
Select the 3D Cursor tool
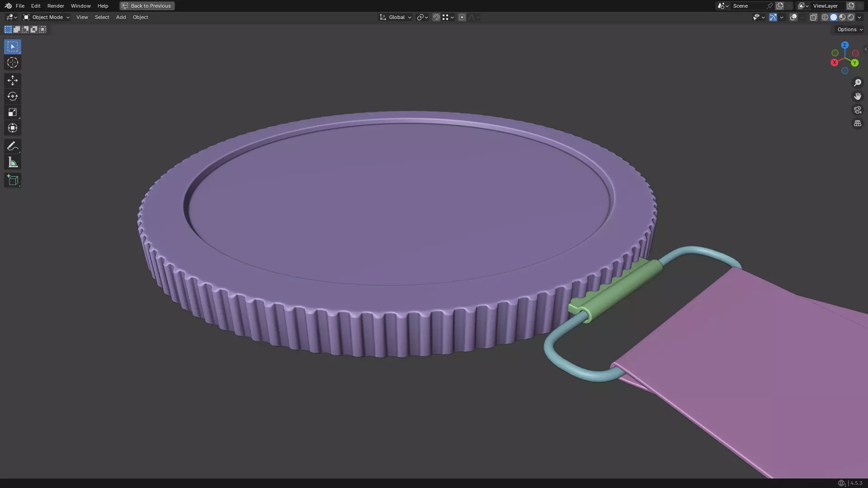pyautogui.click(x=12, y=62)
